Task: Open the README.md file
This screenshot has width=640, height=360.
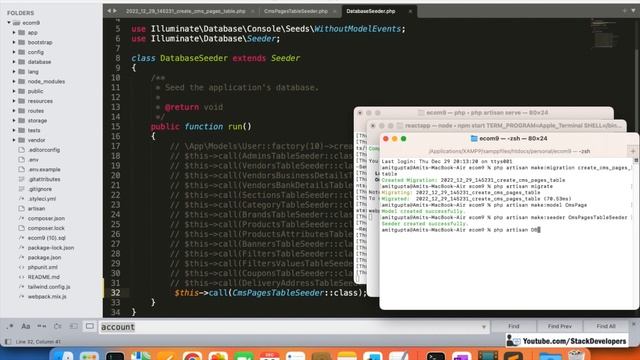Action: (44, 278)
